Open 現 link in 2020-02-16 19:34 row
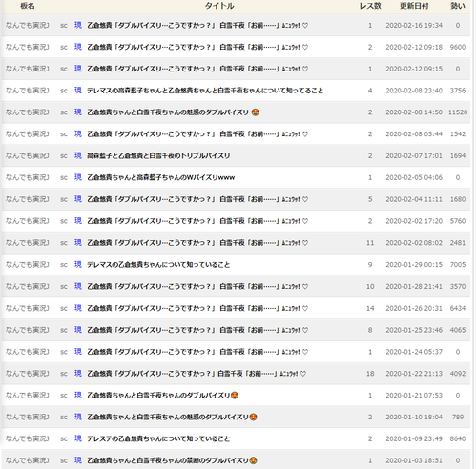The width and height of the screenshot is (476, 469). pos(78,25)
